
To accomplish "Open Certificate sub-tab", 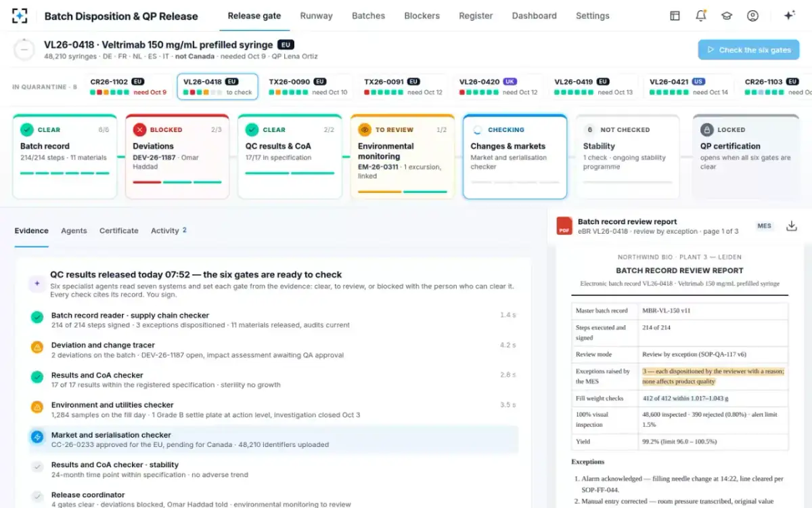I will click(x=119, y=230).
